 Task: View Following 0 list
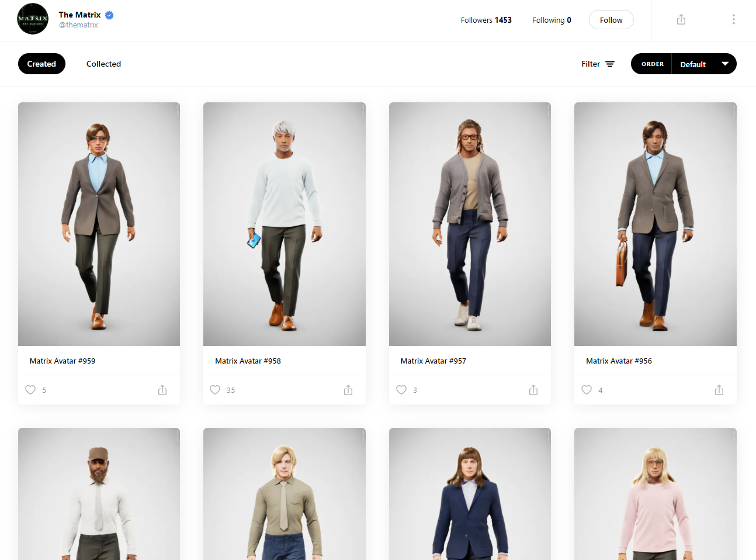pos(552,20)
